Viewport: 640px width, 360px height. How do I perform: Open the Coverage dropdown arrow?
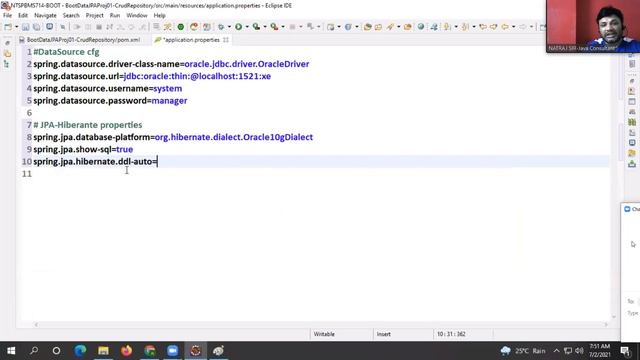265,27
